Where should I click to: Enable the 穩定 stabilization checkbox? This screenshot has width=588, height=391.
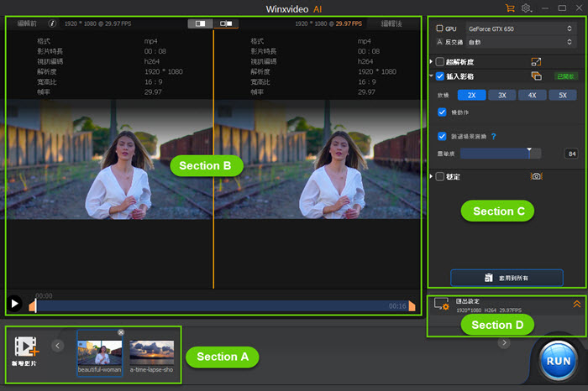(x=440, y=176)
